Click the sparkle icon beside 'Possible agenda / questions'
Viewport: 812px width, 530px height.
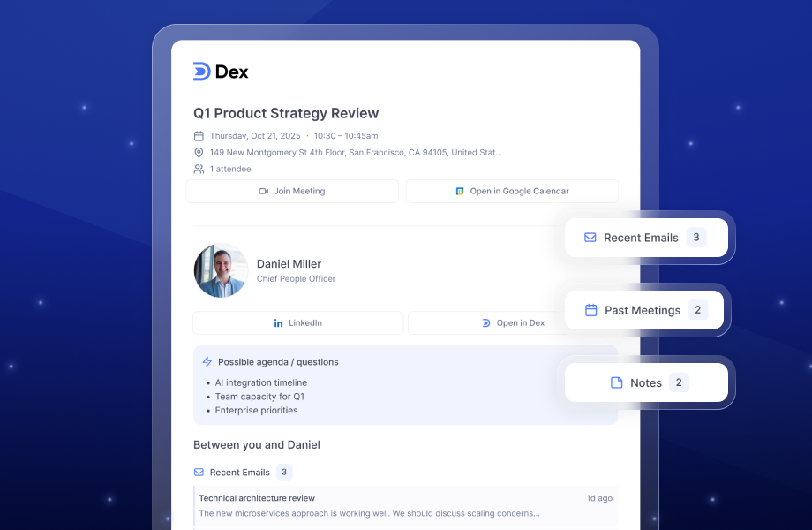click(207, 361)
